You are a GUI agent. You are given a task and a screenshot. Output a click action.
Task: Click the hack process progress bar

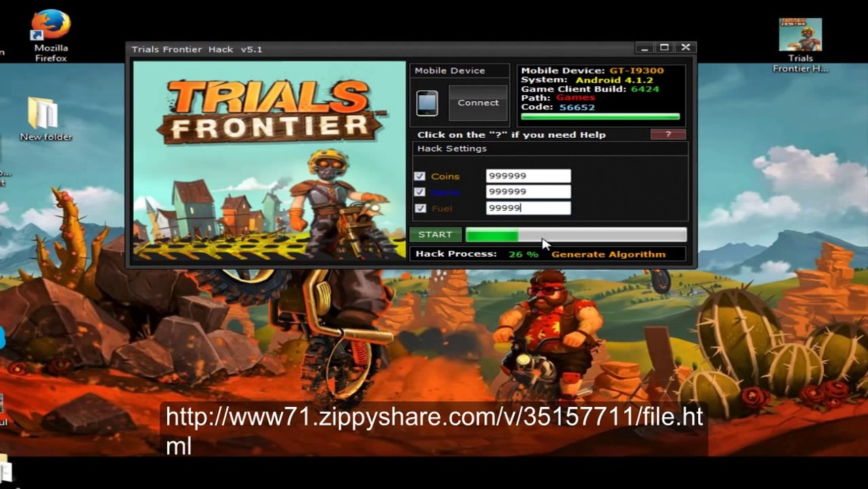(x=576, y=235)
